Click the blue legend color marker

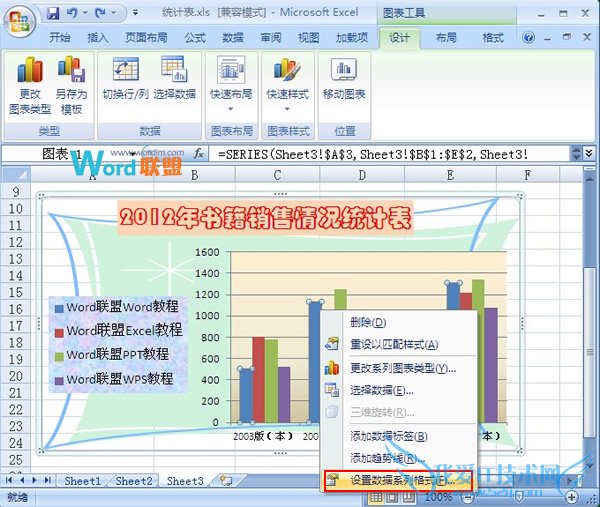coord(59,308)
